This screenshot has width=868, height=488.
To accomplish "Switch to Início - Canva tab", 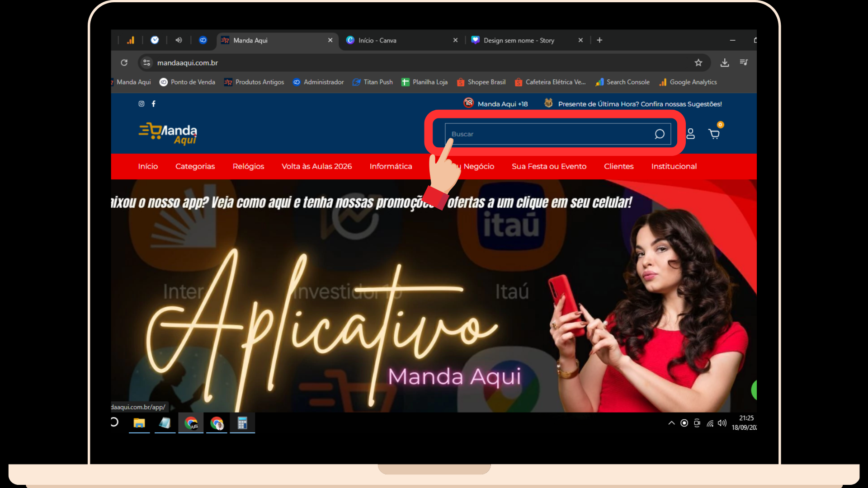I will coord(377,41).
